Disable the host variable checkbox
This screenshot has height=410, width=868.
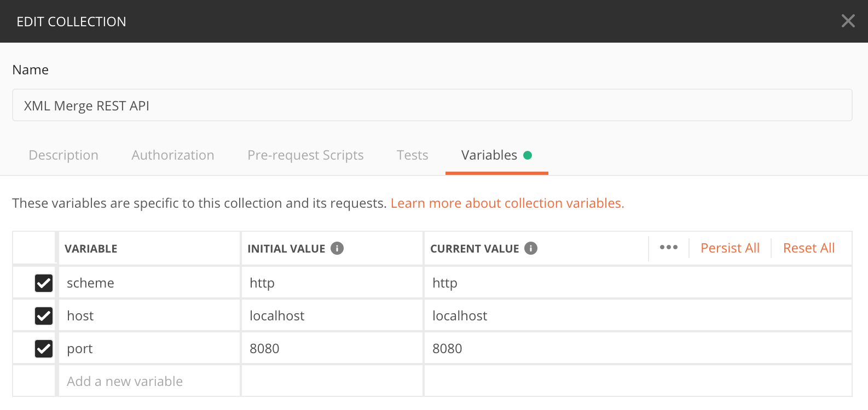click(x=44, y=316)
